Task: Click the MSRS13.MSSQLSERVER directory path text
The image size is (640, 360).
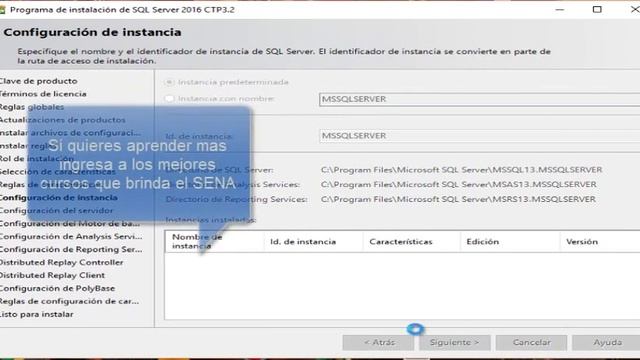Action: click(x=458, y=199)
